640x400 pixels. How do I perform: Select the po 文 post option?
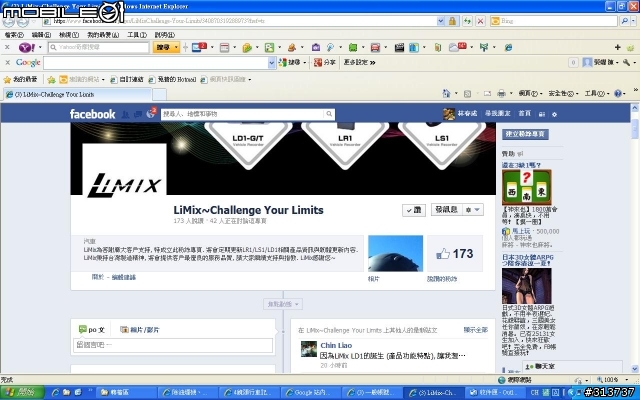pyautogui.click(x=92, y=329)
